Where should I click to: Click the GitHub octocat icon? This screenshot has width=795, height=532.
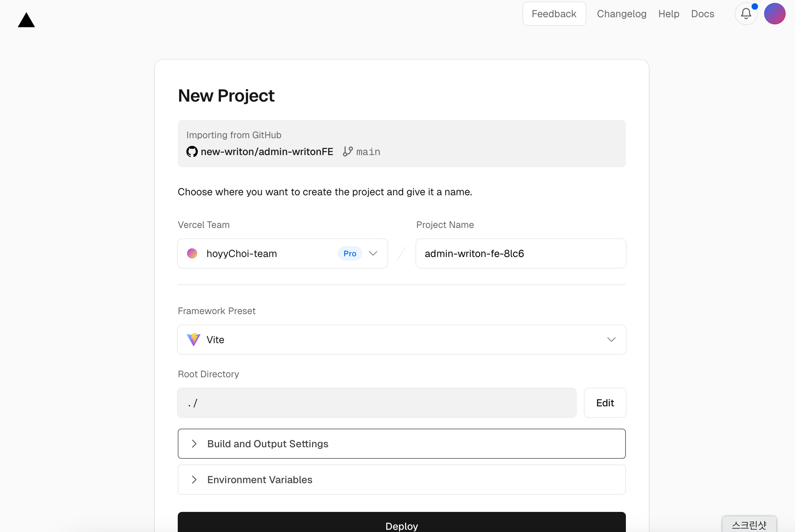[x=192, y=152]
